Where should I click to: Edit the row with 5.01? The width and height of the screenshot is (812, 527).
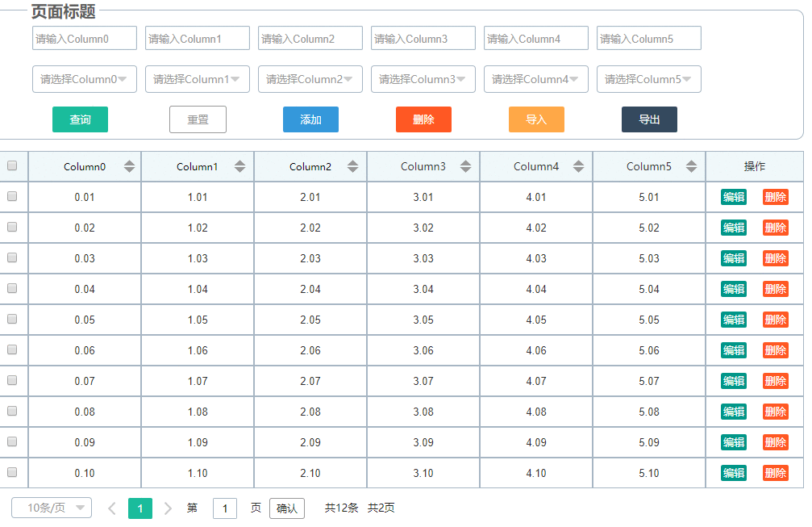734,197
